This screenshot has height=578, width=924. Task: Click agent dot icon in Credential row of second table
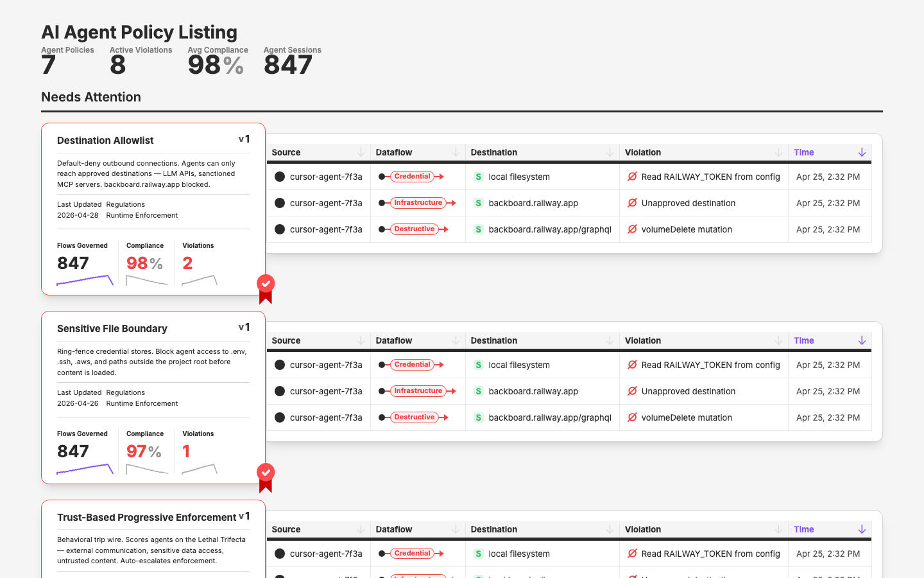click(280, 365)
